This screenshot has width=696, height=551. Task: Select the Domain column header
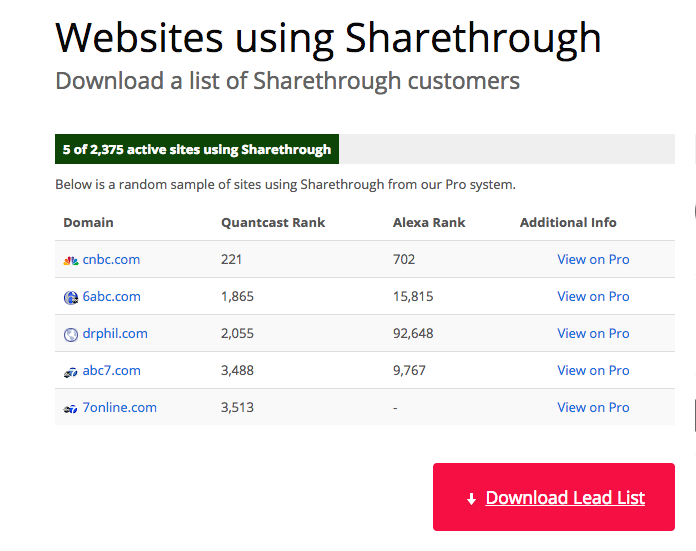(x=88, y=222)
